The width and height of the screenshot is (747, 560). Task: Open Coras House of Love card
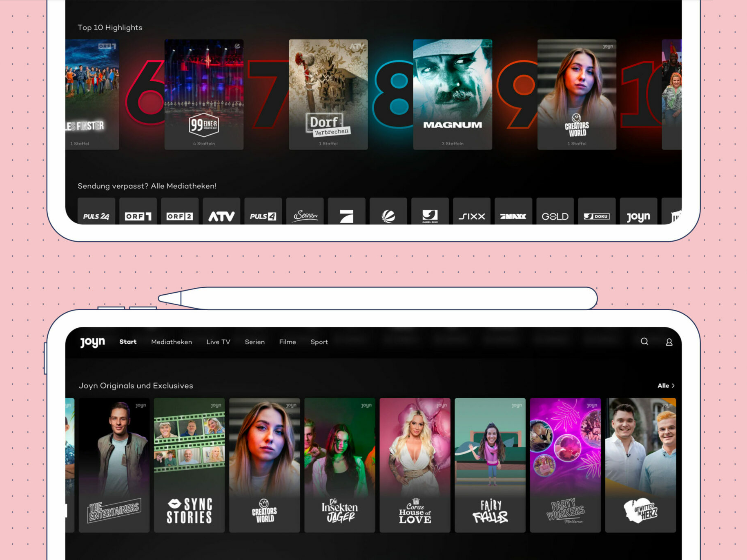tap(415, 465)
